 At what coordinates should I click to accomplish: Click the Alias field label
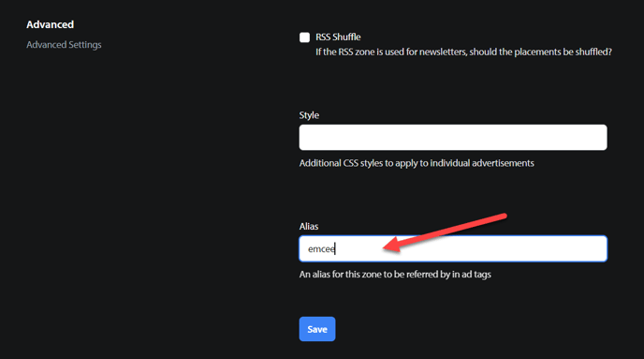(309, 226)
